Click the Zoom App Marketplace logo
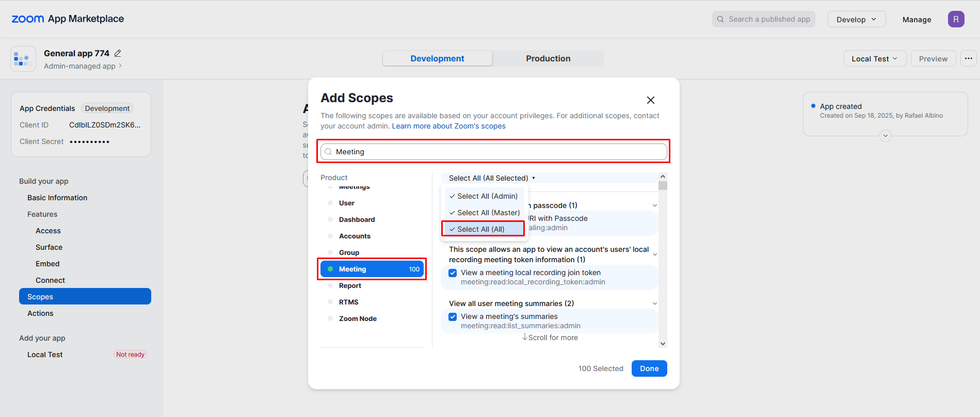The image size is (980, 417). click(x=68, y=19)
